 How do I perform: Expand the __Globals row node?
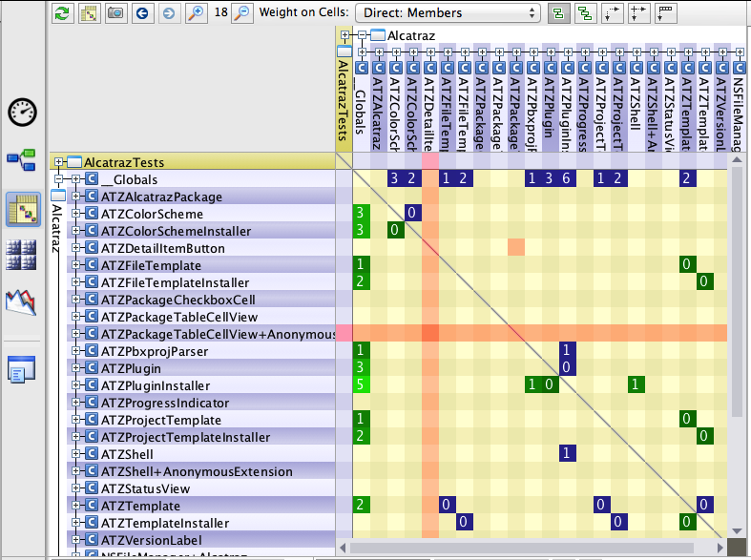click(x=75, y=179)
